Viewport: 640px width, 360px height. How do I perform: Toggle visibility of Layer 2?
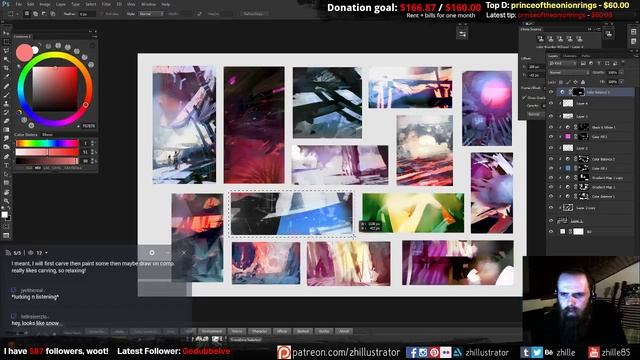(551, 148)
